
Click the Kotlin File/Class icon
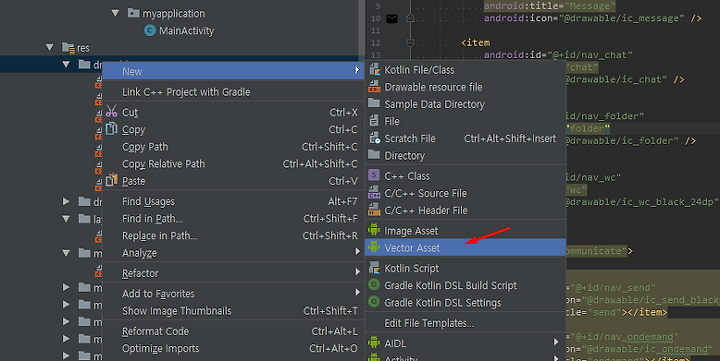coord(374,70)
